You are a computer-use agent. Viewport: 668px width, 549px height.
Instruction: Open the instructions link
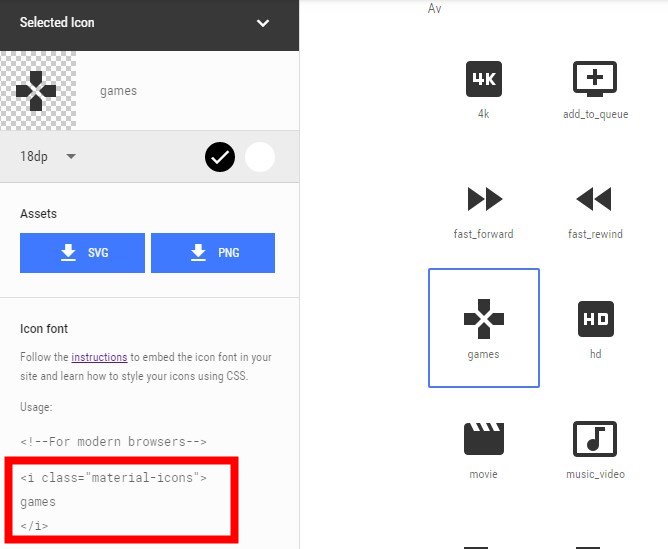pos(99,357)
